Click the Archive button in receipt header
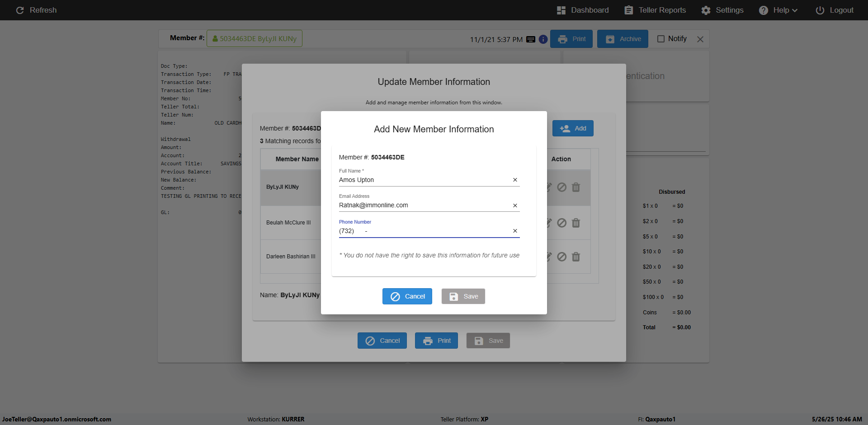The height and width of the screenshot is (425, 868). [x=623, y=39]
